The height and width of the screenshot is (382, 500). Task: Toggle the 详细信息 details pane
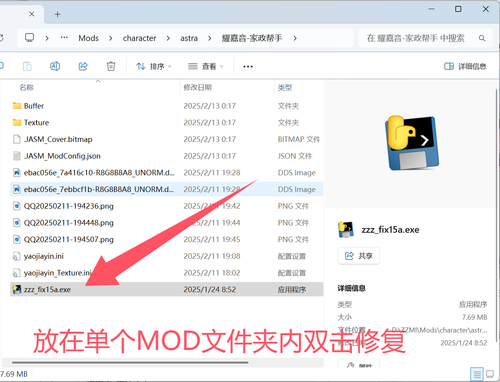(x=465, y=66)
